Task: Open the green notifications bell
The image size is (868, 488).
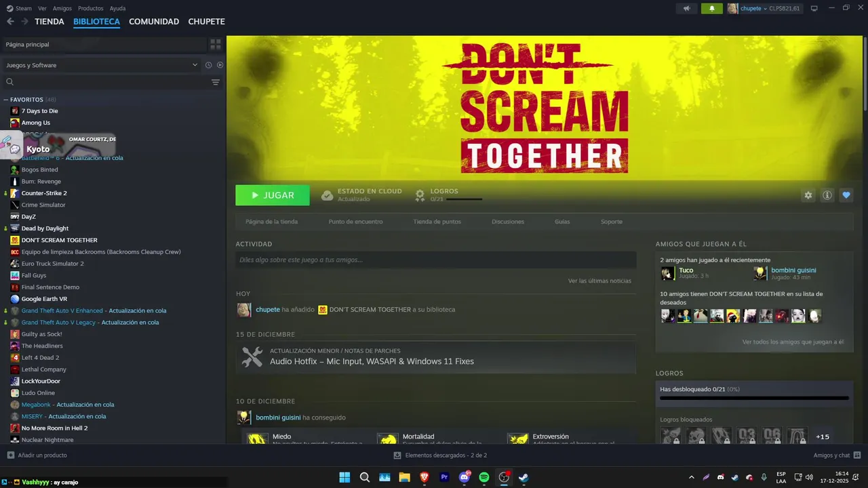Action: (x=712, y=8)
